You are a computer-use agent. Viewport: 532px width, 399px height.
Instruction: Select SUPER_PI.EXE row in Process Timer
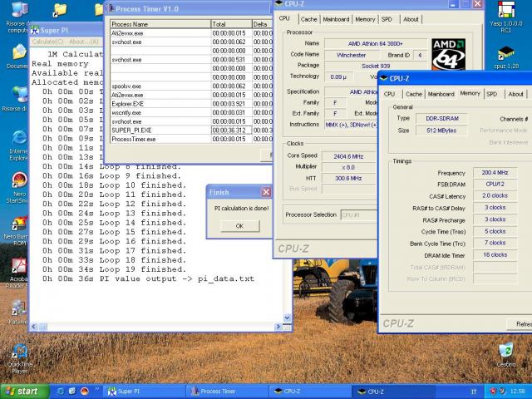point(191,131)
